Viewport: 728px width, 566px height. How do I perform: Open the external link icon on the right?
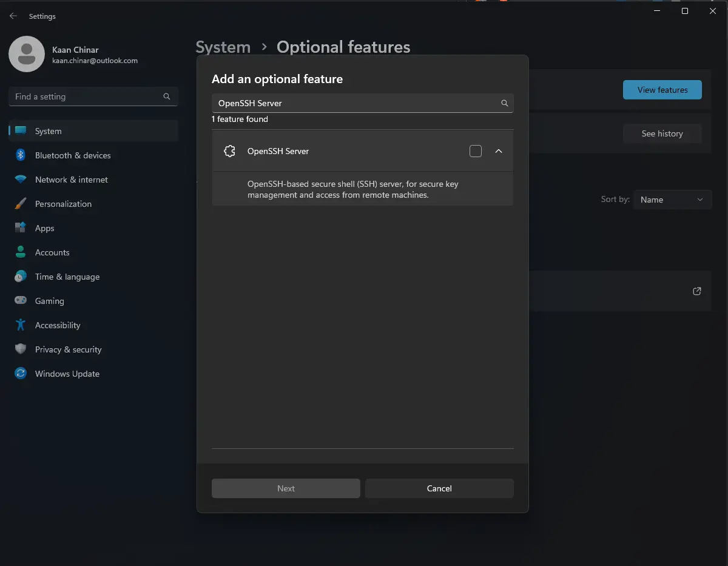697,291
